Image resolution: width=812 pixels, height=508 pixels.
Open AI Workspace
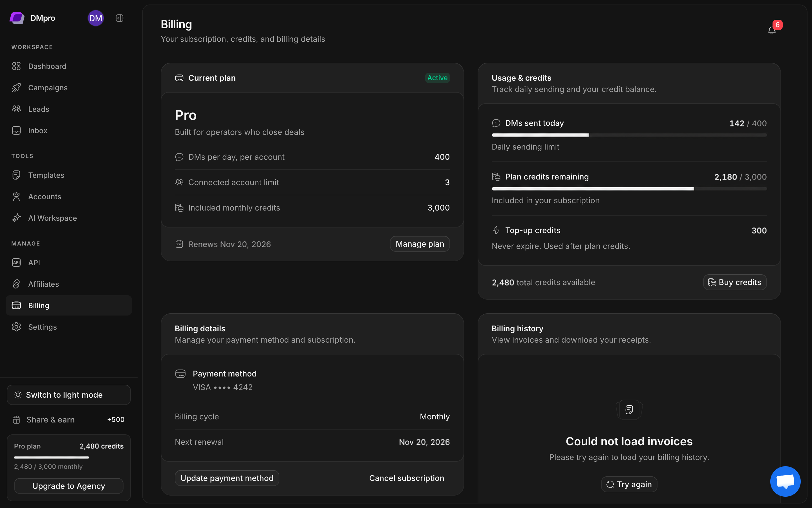tap(69, 218)
